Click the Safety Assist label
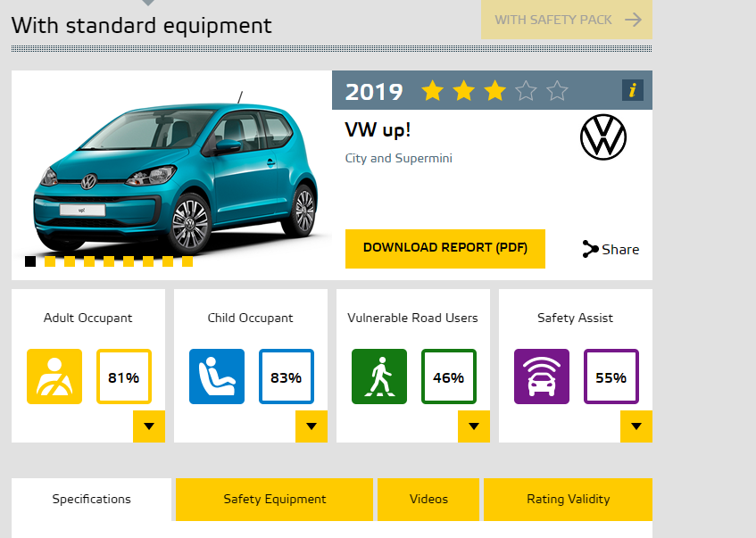This screenshot has height=538, width=756. point(575,319)
